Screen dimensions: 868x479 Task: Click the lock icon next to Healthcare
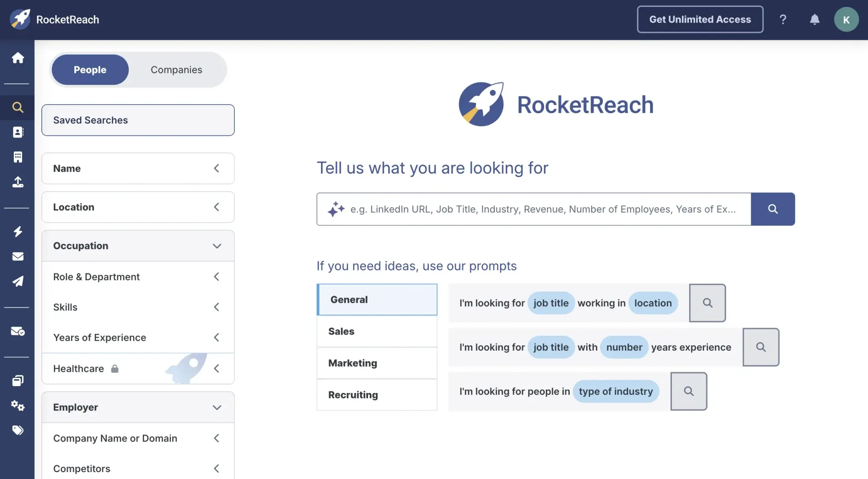point(115,368)
